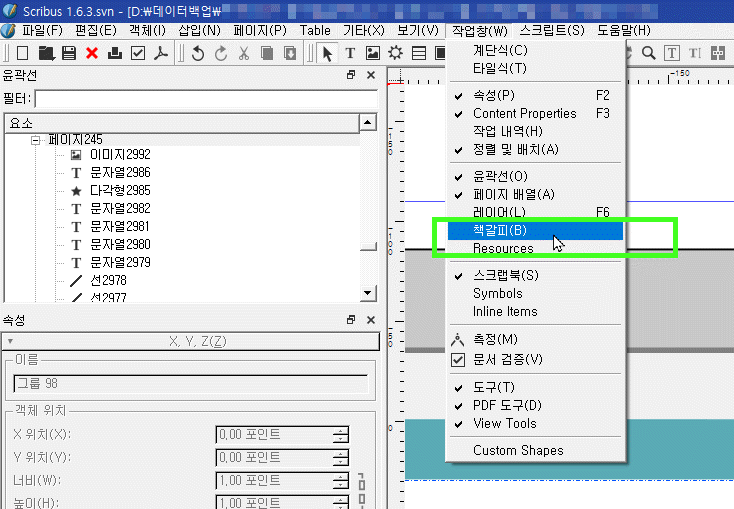Viewport: 734px width, 509px height.
Task: Choose 타일식(T) tile windows
Action: pos(535,68)
